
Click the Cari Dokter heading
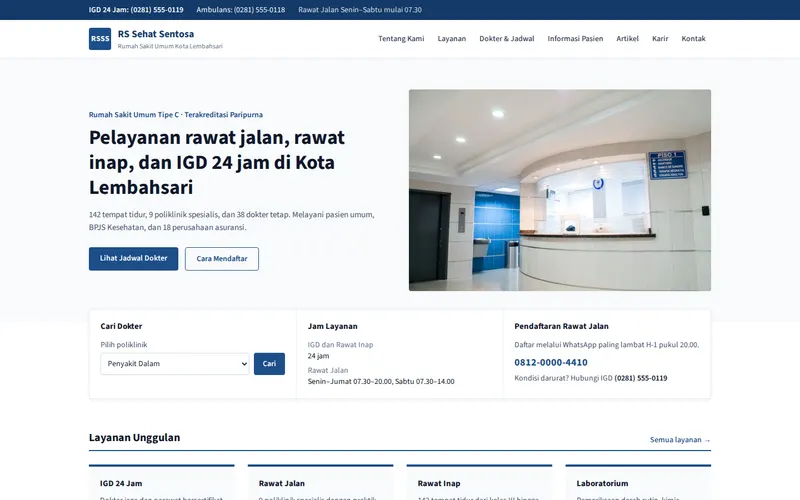click(121, 326)
